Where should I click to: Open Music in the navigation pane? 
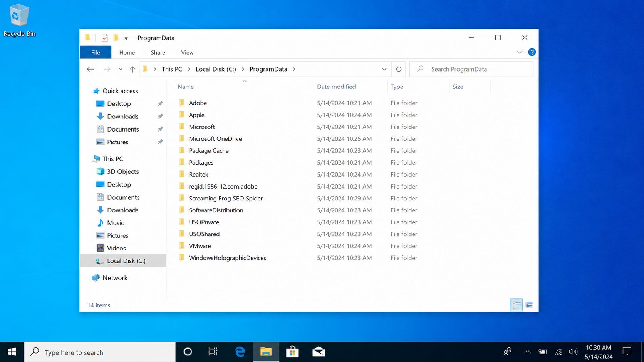point(115,223)
